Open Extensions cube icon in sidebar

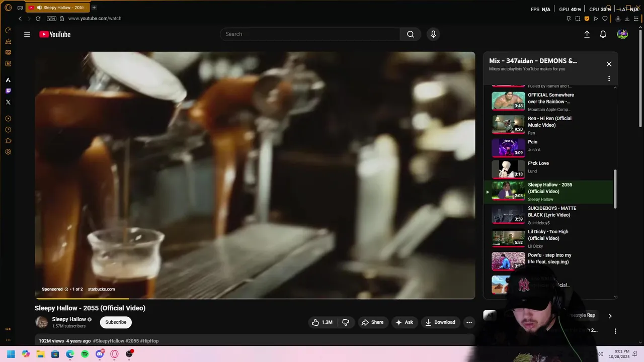click(8, 141)
